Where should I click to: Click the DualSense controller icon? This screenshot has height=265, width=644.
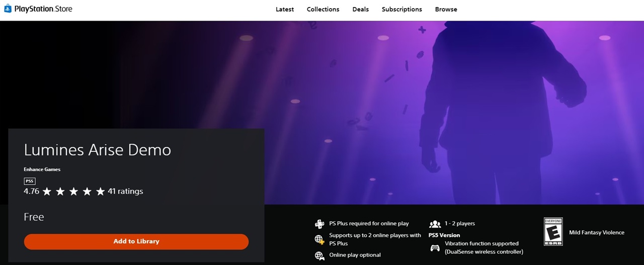pyautogui.click(x=435, y=247)
